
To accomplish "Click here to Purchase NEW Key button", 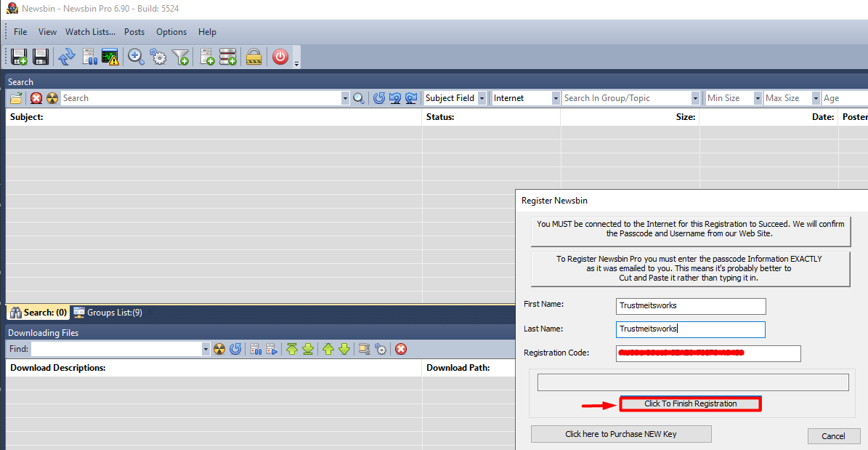I will tap(620, 434).
